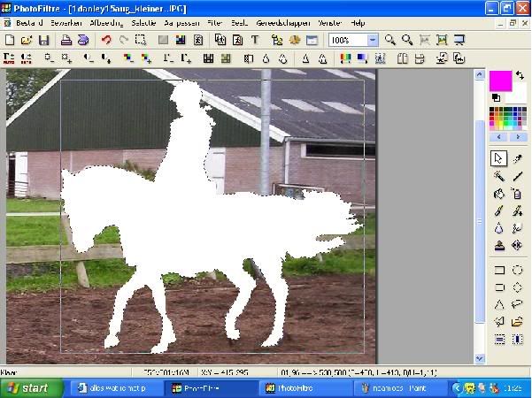Click the Open file folder icon

pyautogui.click(x=27, y=40)
